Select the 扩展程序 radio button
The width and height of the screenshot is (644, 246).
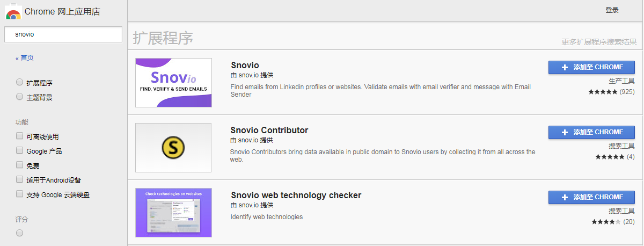click(20, 83)
